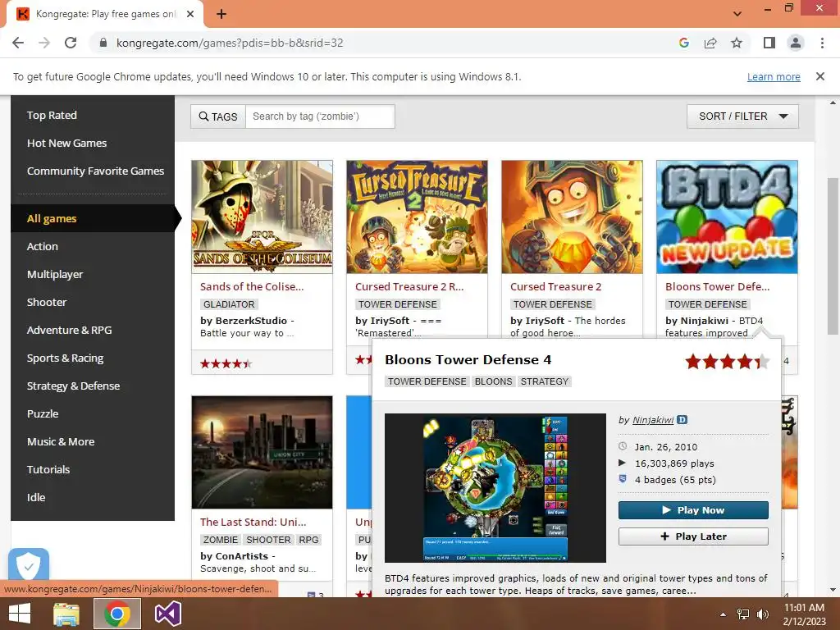This screenshot has height=630, width=840.
Task: Open the Adventure & RPG category
Action: tap(70, 330)
